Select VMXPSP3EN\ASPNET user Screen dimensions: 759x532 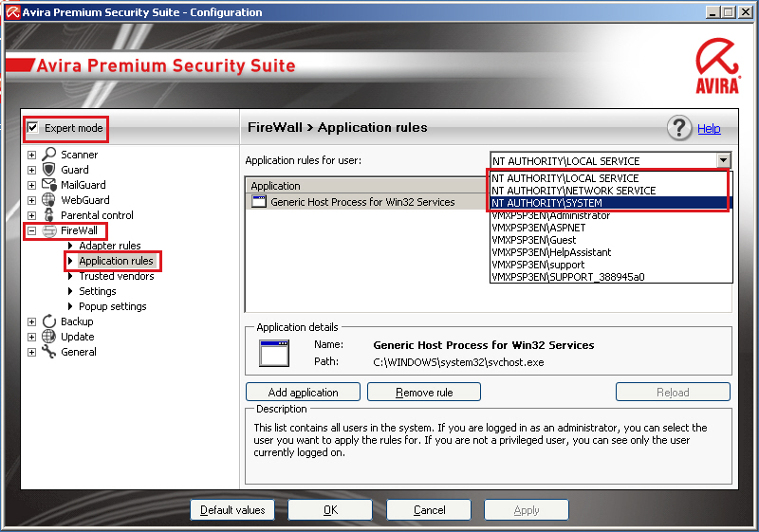coord(611,228)
